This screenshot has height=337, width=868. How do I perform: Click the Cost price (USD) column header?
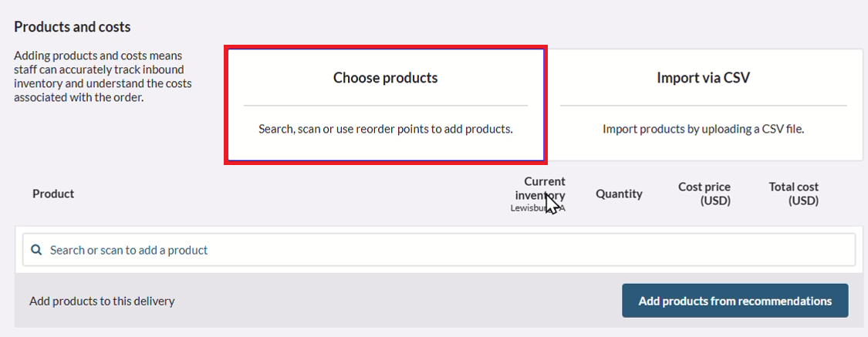pos(704,194)
